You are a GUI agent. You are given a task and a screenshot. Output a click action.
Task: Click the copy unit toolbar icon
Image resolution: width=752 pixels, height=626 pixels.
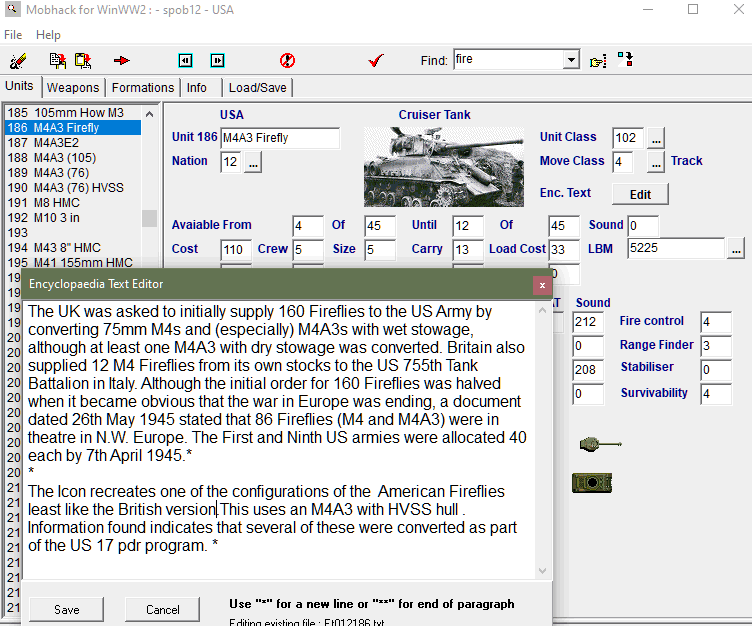tap(58, 61)
